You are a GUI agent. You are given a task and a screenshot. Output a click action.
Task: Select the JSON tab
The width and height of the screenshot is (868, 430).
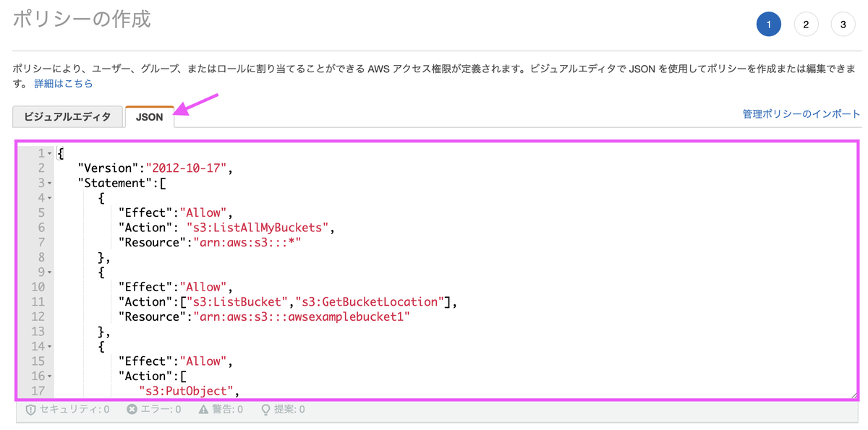[150, 116]
